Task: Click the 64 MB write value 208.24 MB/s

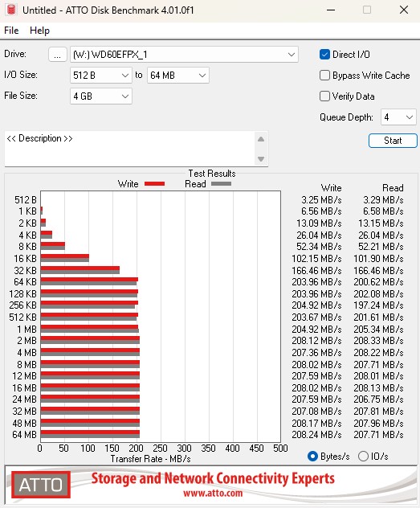Action: point(316,435)
